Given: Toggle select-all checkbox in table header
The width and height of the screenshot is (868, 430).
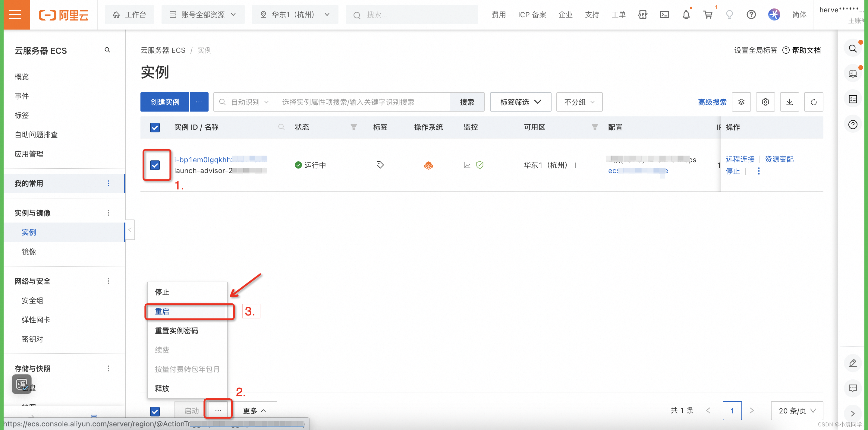Looking at the screenshot, I should [x=155, y=128].
